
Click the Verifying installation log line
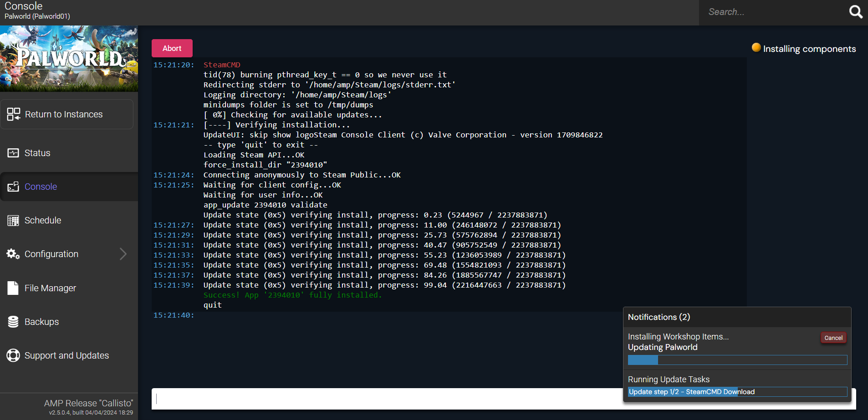[x=276, y=125]
